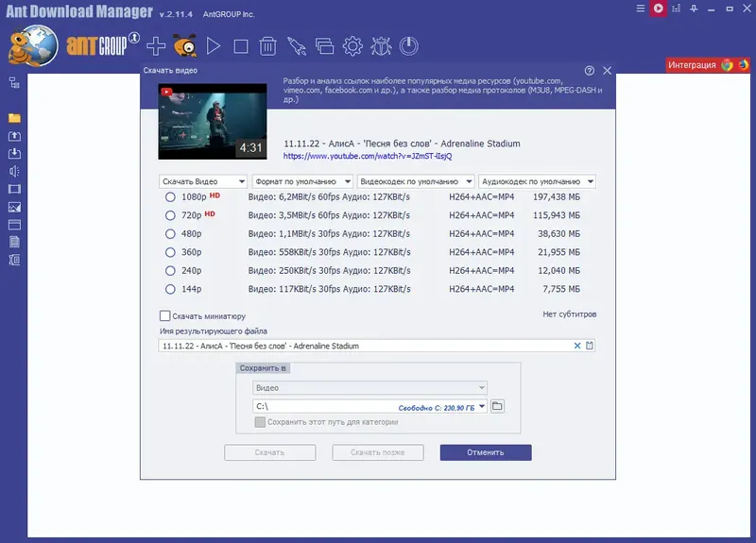This screenshot has width=756, height=543.
Task: Open the ant video grabber icon
Action: tap(184, 45)
